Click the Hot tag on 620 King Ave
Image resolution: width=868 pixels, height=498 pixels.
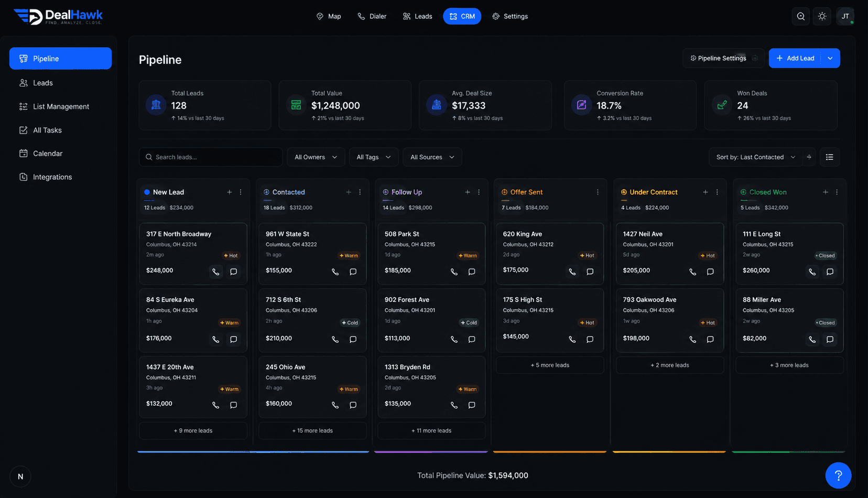587,256
